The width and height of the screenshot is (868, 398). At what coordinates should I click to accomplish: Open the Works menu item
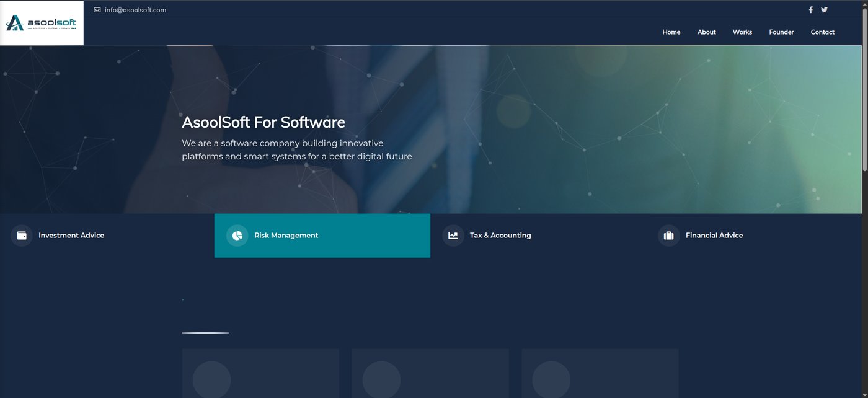point(742,32)
